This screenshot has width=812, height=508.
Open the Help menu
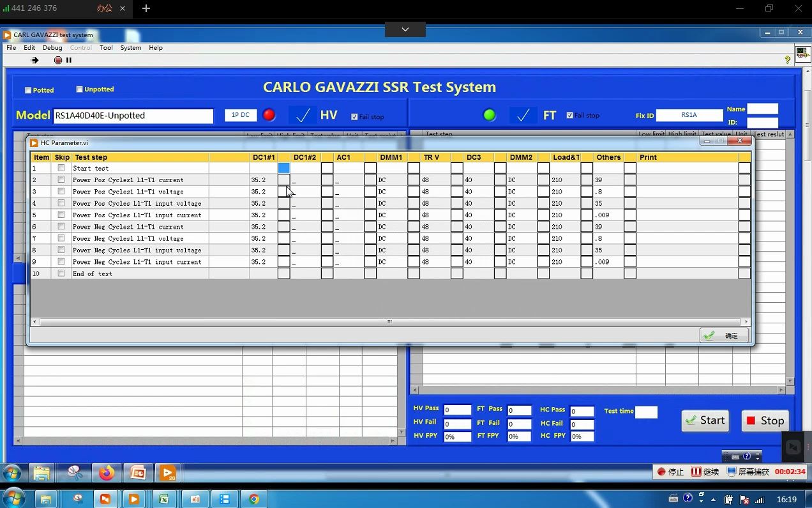156,48
